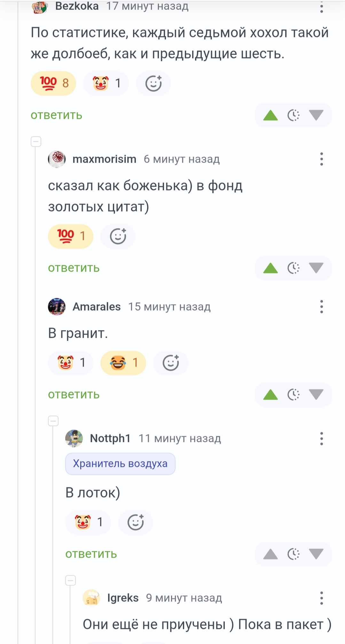Image resolution: width=345 pixels, height=644 pixels.
Task: Open options menu for Amarales's comment
Action: pos(321,307)
